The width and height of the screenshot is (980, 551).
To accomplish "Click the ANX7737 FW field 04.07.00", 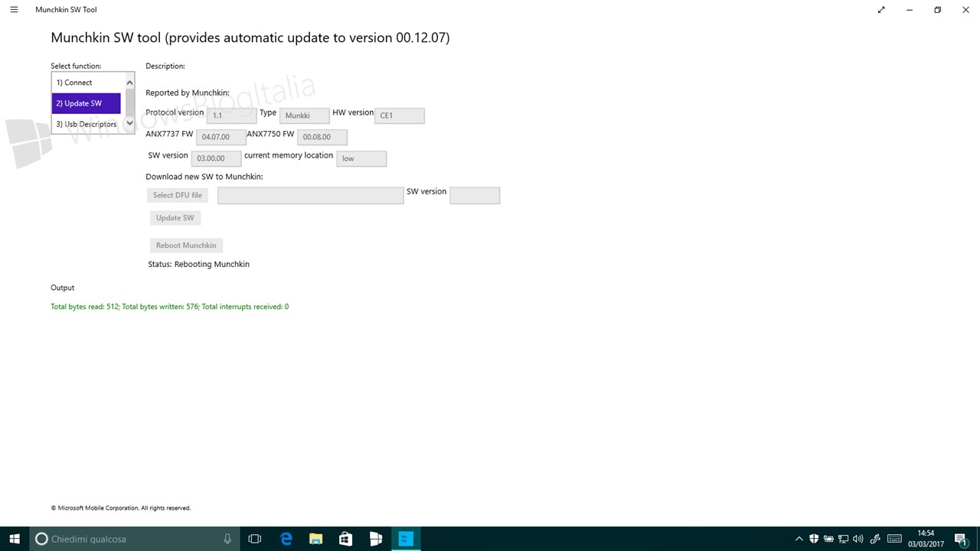I will coord(220,137).
